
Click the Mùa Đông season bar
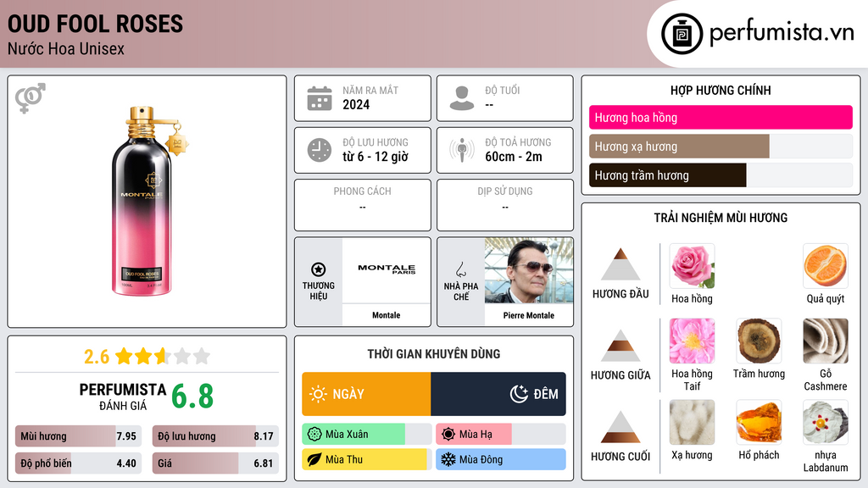[501, 459]
